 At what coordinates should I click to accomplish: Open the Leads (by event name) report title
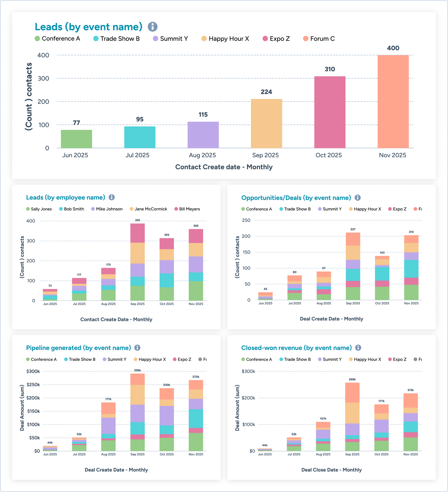88,27
